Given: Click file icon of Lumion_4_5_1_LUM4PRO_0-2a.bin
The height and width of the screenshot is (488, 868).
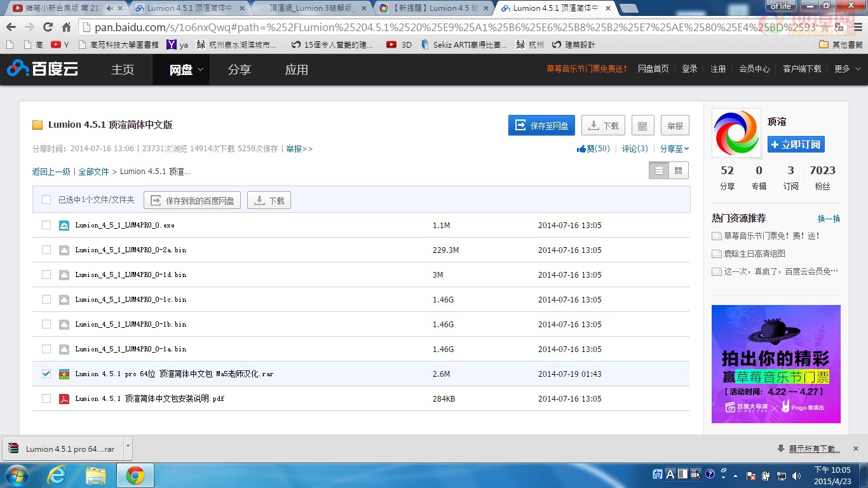Looking at the screenshot, I should [64, 250].
